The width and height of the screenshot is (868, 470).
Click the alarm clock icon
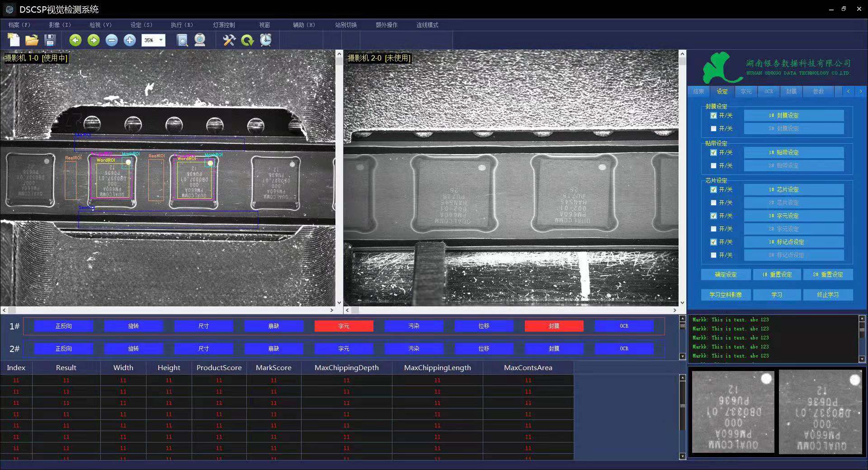tap(266, 40)
